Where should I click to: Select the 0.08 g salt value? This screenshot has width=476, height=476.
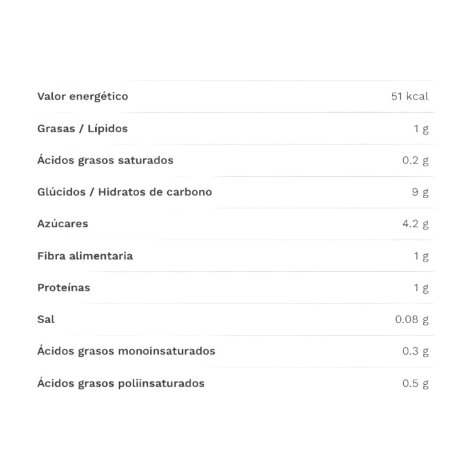point(412,319)
